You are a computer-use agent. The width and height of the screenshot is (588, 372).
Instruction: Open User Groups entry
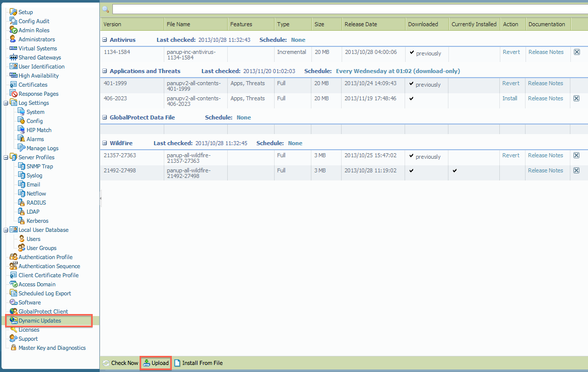[41, 248]
